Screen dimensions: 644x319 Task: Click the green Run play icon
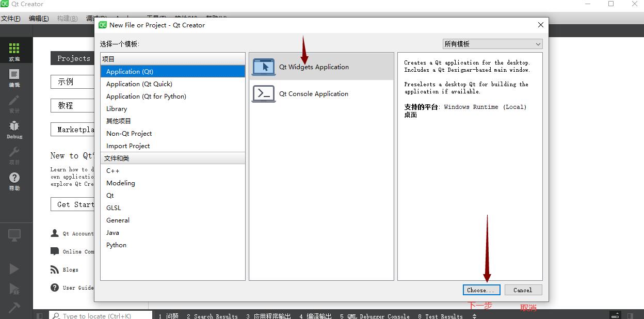(x=14, y=269)
